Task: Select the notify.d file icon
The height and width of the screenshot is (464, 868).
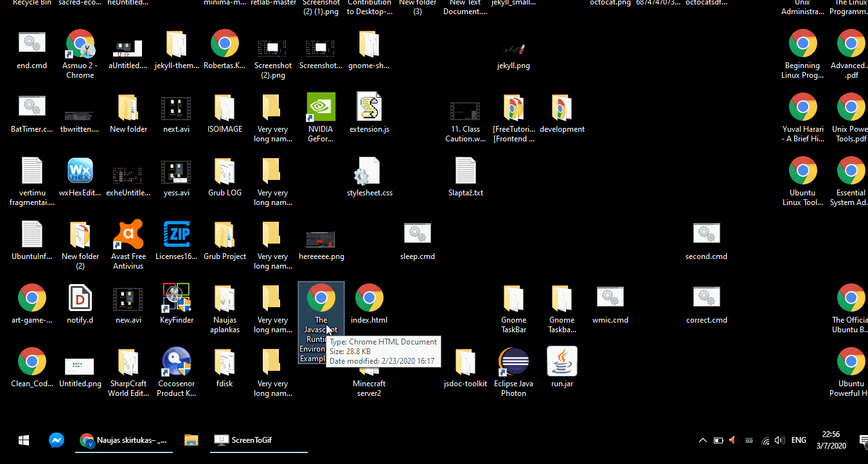Action: 80,298
